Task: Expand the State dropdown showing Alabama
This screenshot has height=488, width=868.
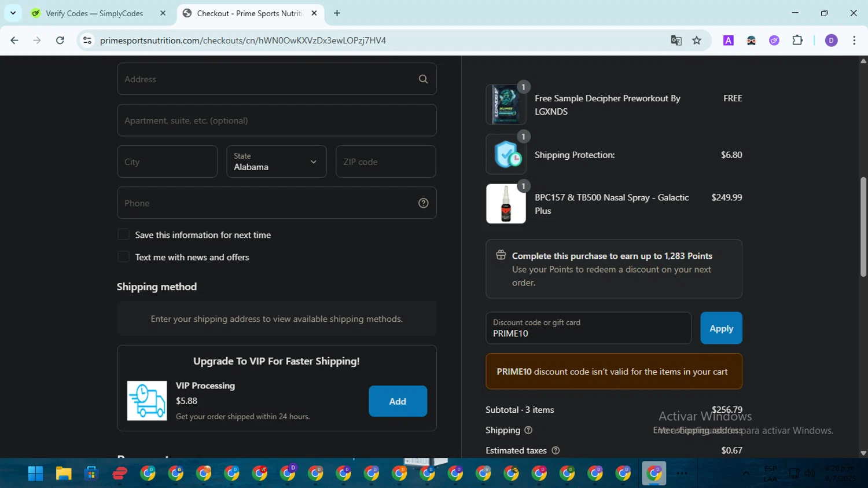Action: coord(277,162)
